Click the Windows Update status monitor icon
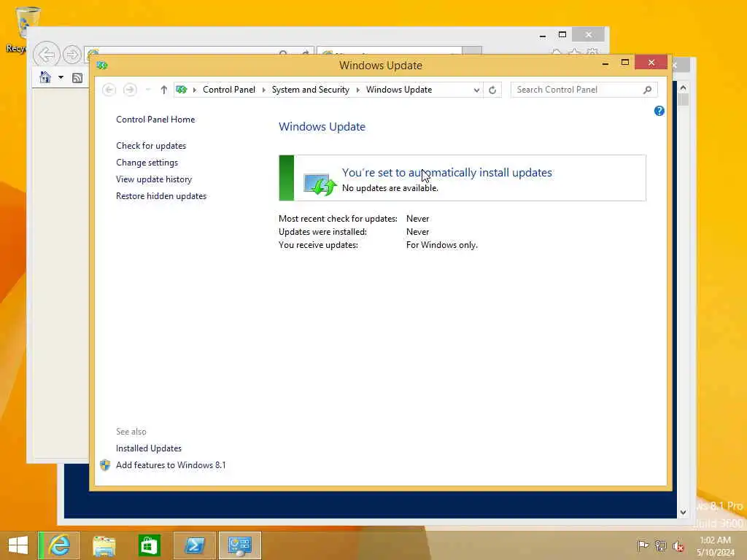 (320, 184)
